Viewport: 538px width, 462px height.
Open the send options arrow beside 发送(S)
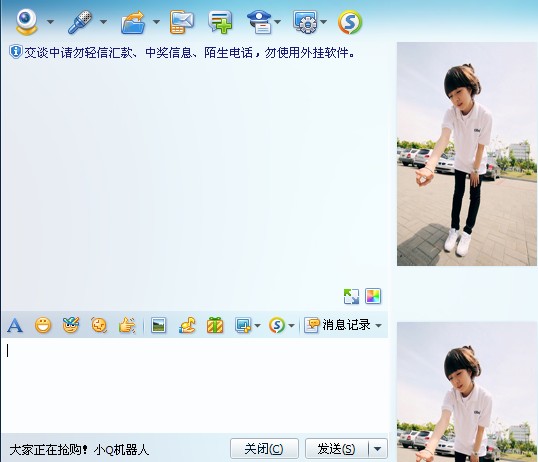click(378, 449)
